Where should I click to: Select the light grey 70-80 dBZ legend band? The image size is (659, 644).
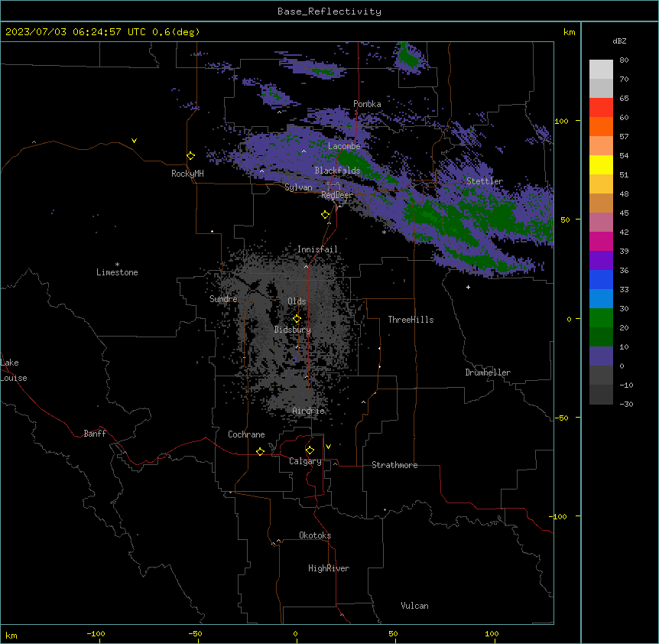click(x=601, y=70)
